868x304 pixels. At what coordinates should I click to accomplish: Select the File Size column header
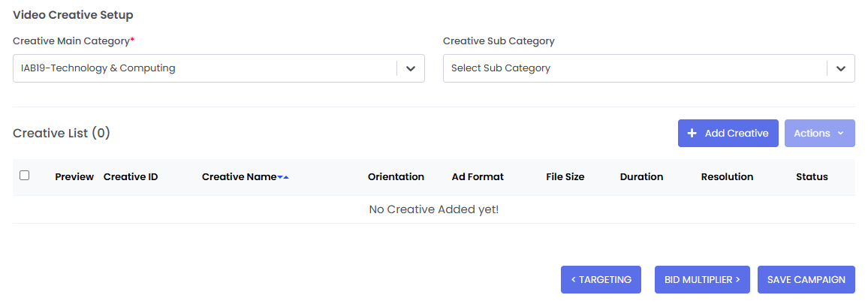[x=565, y=177]
